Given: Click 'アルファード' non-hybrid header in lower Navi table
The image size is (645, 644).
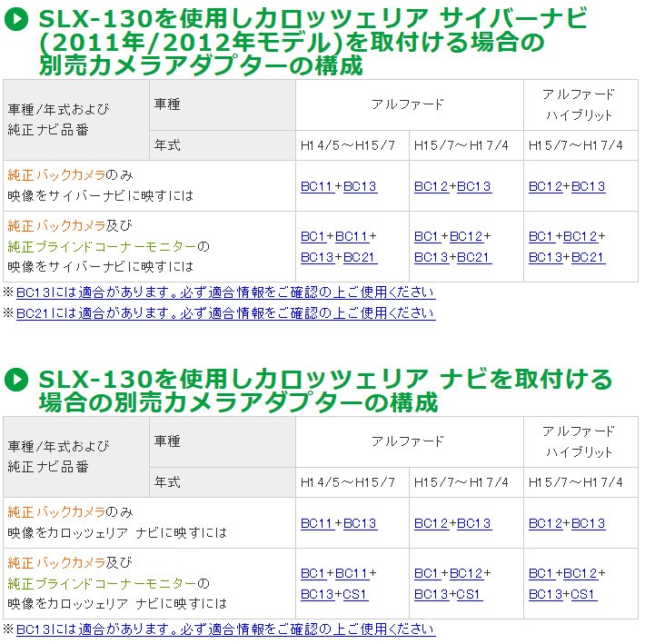Looking at the screenshot, I should (x=410, y=441).
